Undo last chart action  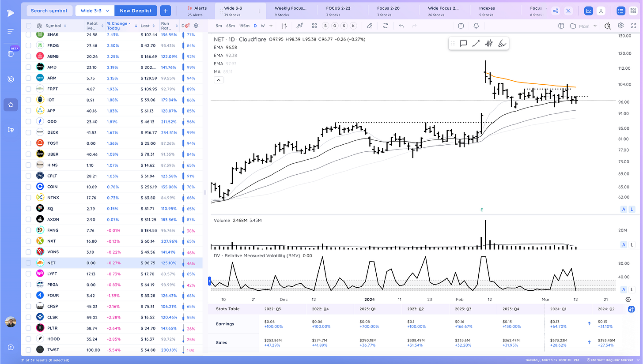(x=401, y=26)
